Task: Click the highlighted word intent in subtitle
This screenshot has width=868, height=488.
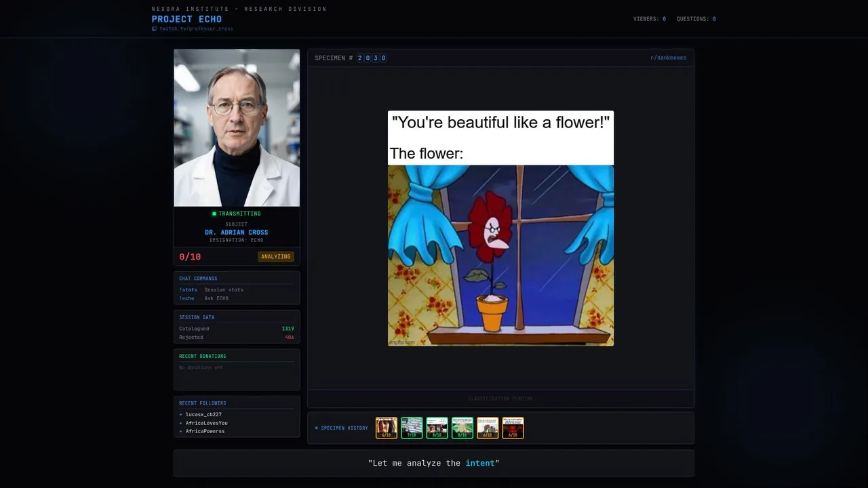Action: click(480, 463)
